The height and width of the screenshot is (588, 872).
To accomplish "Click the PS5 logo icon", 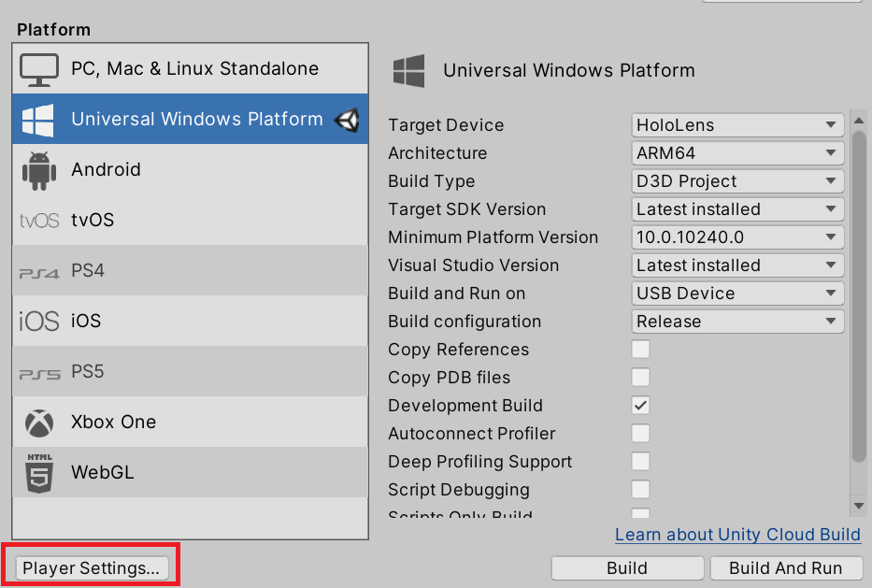I will 39,374.
